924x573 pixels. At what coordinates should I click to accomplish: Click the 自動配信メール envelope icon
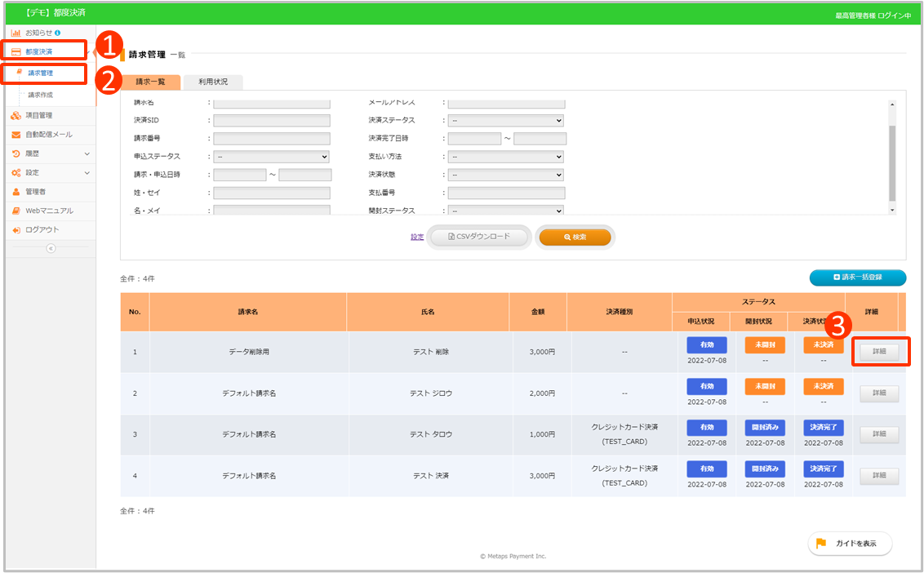tap(16, 135)
